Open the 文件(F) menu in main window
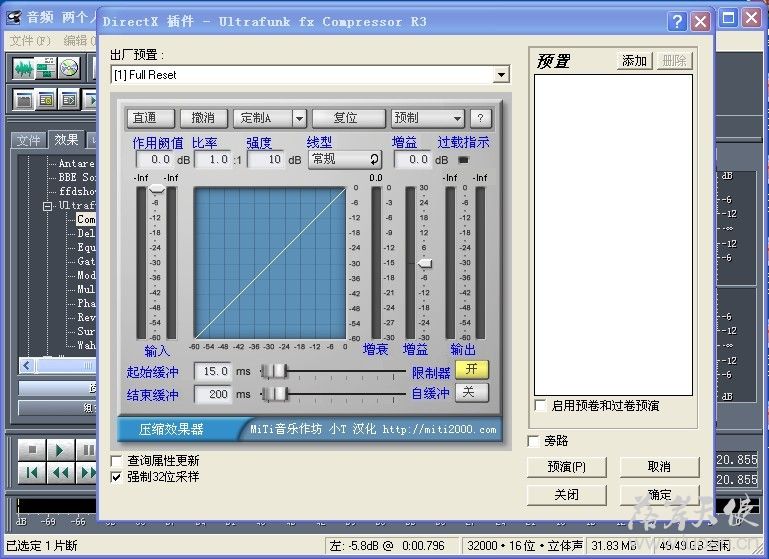 tap(30, 41)
